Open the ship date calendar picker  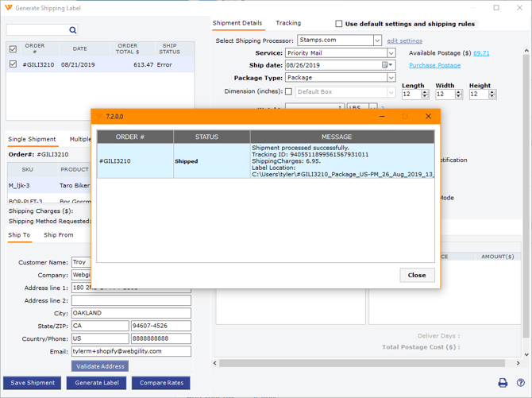pos(386,65)
